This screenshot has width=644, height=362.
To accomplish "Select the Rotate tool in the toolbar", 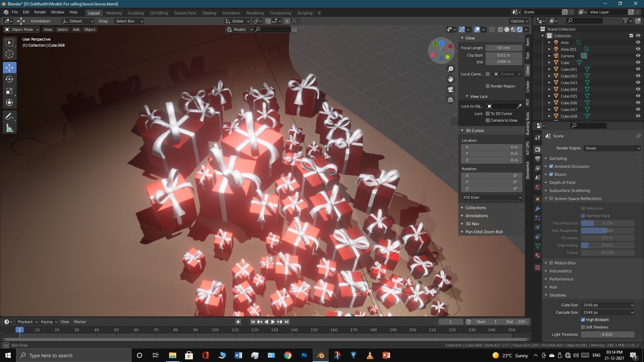I will pyautogui.click(x=9, y=79).
